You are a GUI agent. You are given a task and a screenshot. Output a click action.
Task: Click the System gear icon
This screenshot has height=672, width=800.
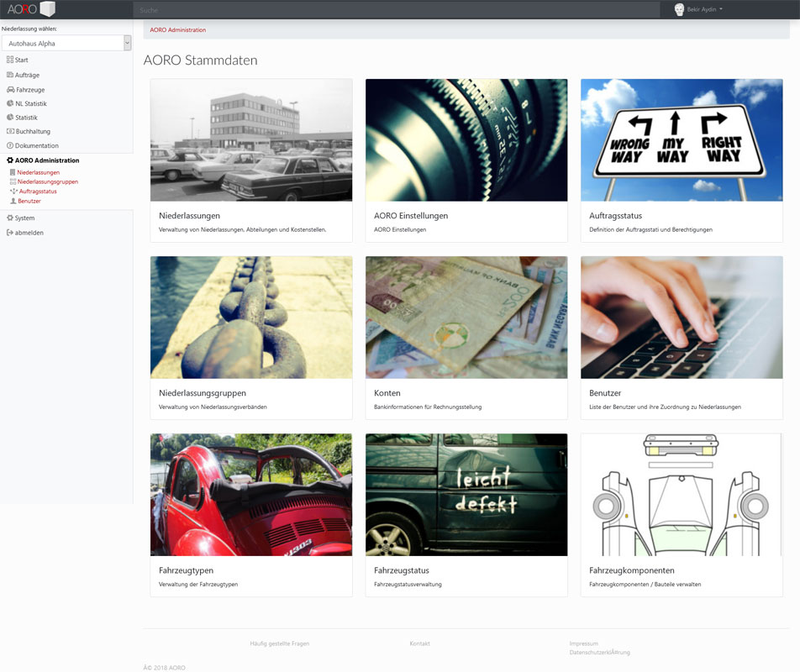pos(9,218)
